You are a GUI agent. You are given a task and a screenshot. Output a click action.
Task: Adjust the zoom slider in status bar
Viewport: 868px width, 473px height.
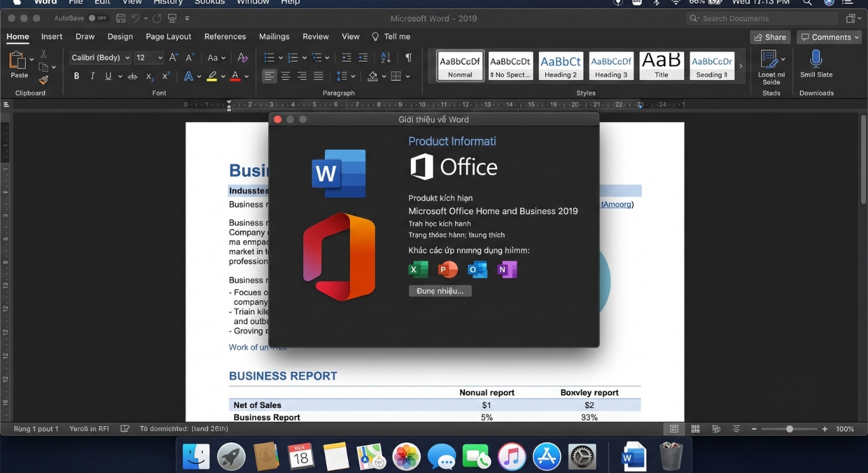pyautogui.click(x=789, y=429)
